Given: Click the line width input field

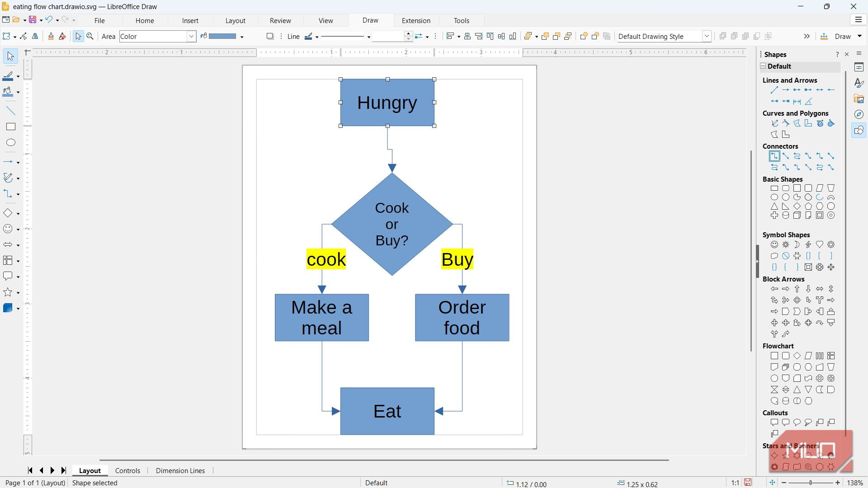Looking at the screenshot, I should [x=388, y=36].
